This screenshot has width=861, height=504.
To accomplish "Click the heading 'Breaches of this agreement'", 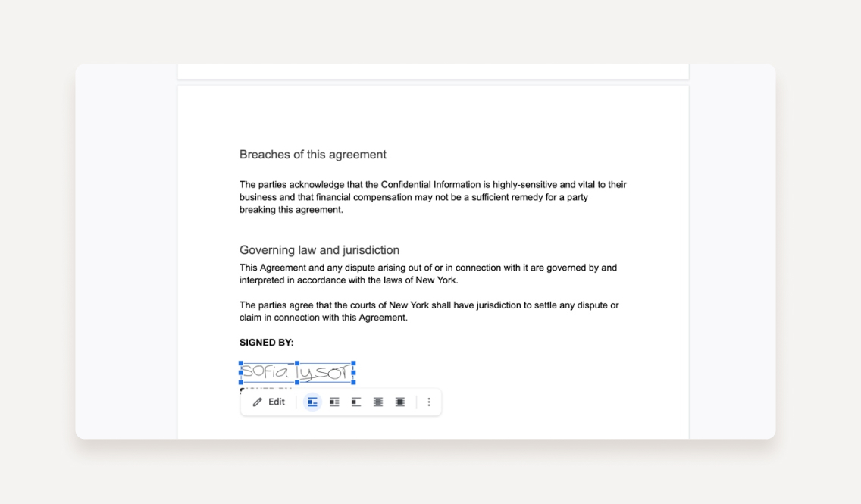I will coord(313,155).
